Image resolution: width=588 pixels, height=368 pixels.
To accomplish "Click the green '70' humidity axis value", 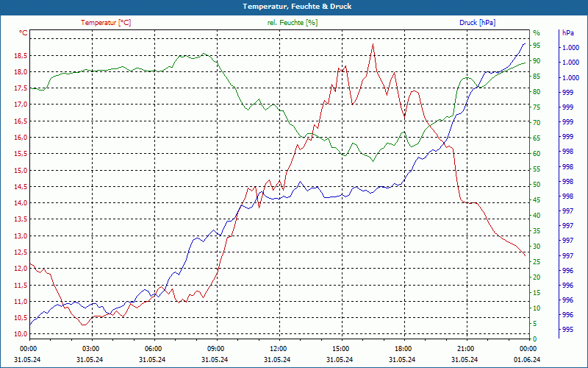I will (x=537, y=122).
